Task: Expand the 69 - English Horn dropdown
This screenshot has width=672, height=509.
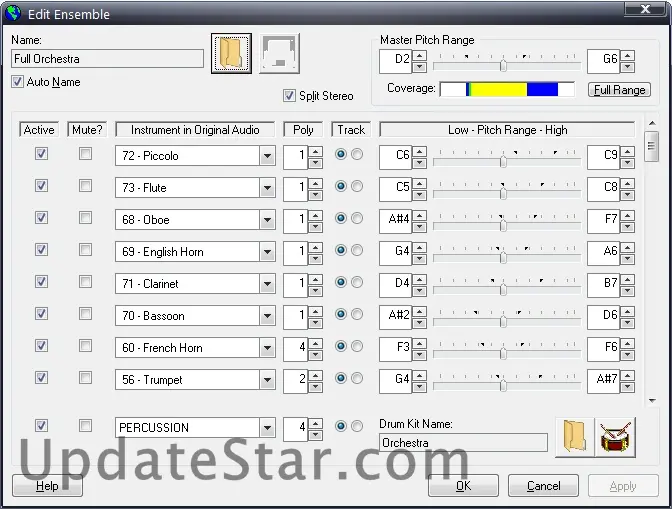Action: tap(267, 252)
